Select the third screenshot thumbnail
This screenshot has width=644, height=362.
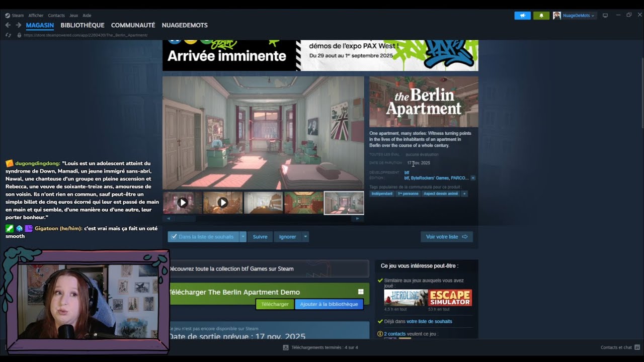coord(263,203)
